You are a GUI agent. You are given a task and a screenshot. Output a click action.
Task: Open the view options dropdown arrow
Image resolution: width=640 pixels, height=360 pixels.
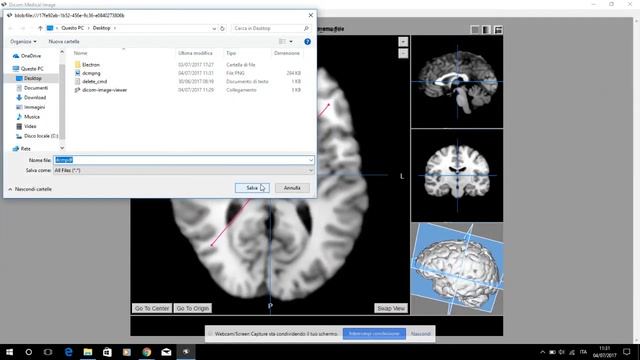coord(291,42)
